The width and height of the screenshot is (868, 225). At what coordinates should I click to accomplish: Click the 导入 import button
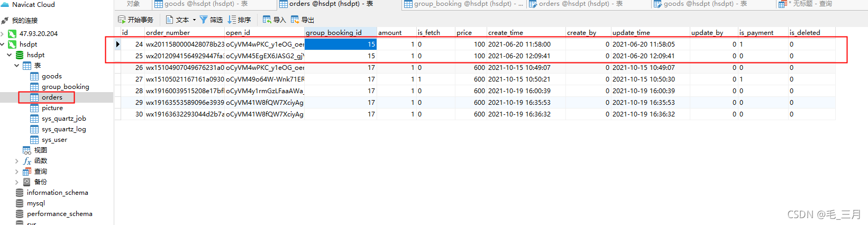[x=275, y=20]
